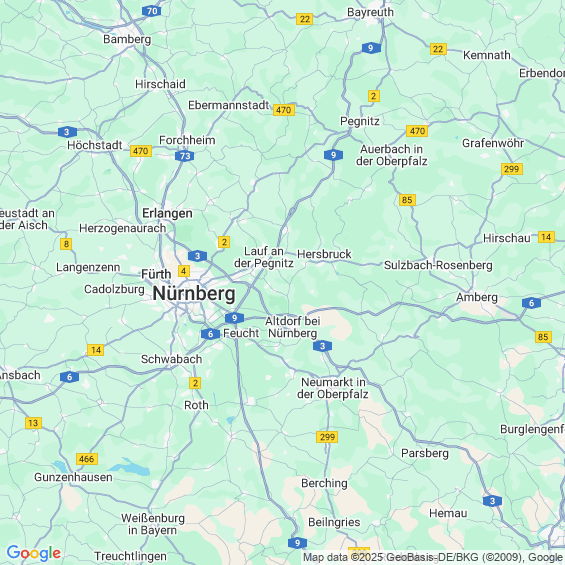The image size is (565, 565).
Task: Open the Google logo link
Action: point(34,553)
